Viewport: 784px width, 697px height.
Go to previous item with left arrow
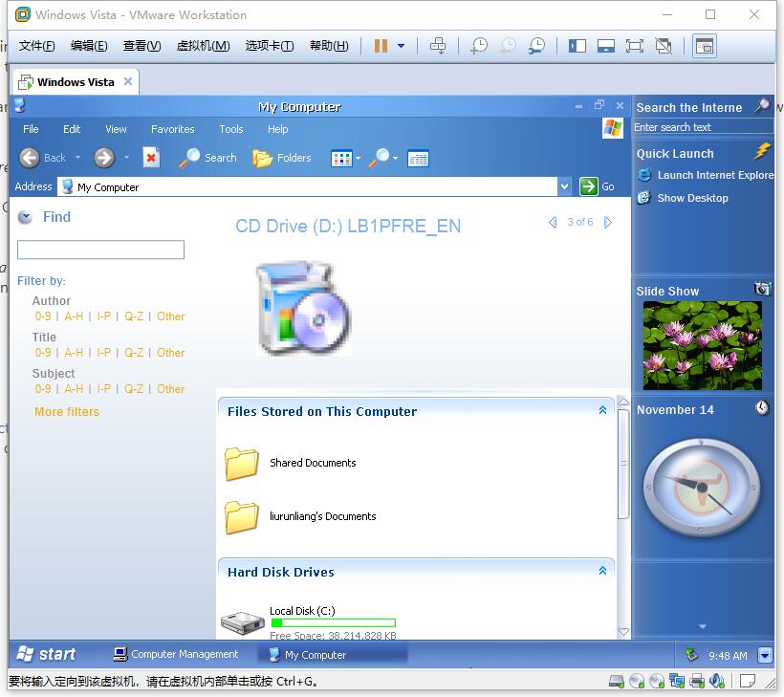coord(553,223)
